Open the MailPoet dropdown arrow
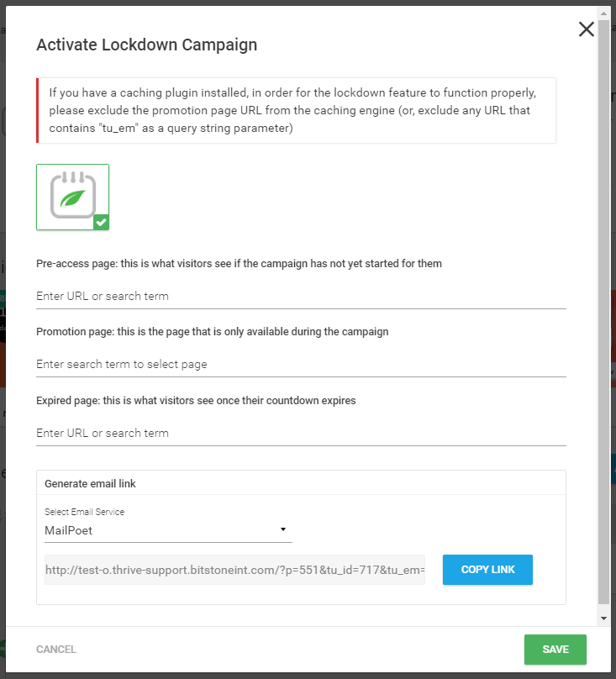 point(283,529)
